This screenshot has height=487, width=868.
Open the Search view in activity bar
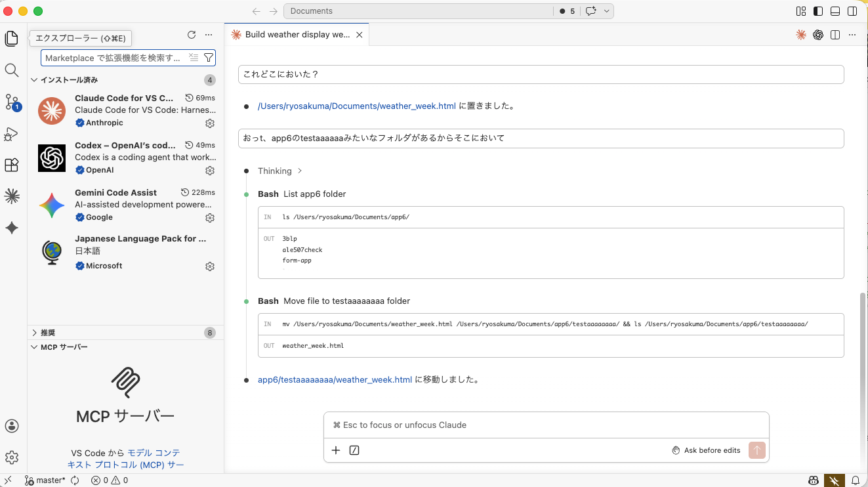[11, 70]
